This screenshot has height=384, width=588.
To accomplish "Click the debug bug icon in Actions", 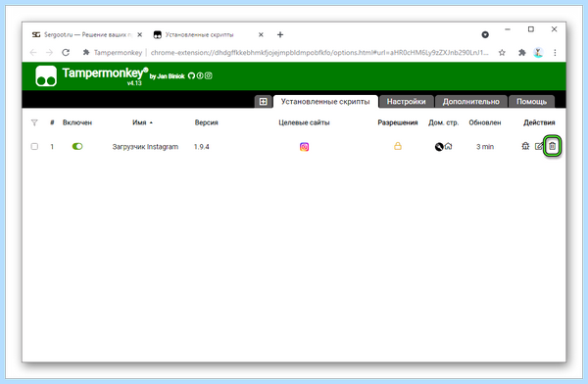I will (x=525, y=146).
